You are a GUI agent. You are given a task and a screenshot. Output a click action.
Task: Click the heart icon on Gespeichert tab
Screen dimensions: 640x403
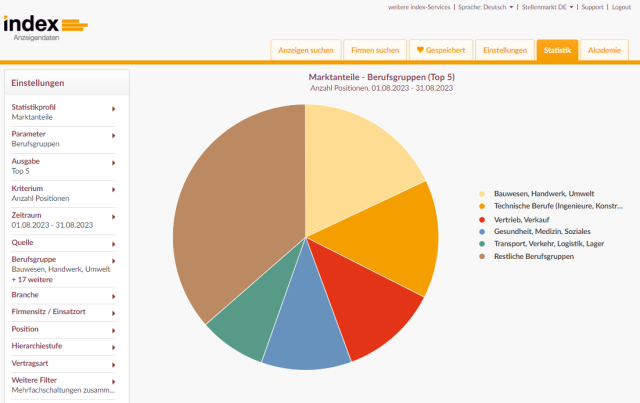point(421,50)
